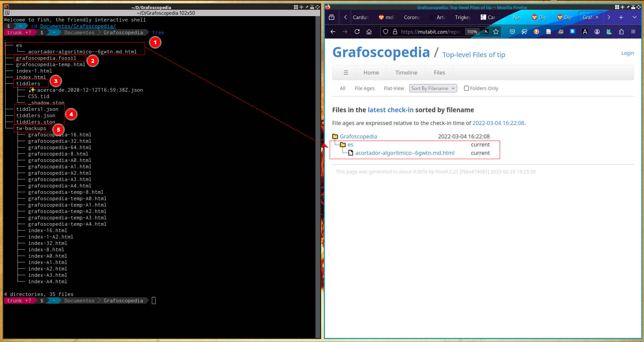
Task: Click index-A4.html line in the terminal
Action: coord(48,282)
